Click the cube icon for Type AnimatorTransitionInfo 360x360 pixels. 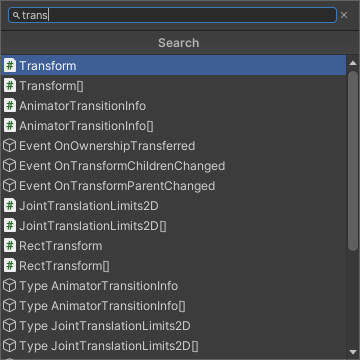(x=10, y=286)
